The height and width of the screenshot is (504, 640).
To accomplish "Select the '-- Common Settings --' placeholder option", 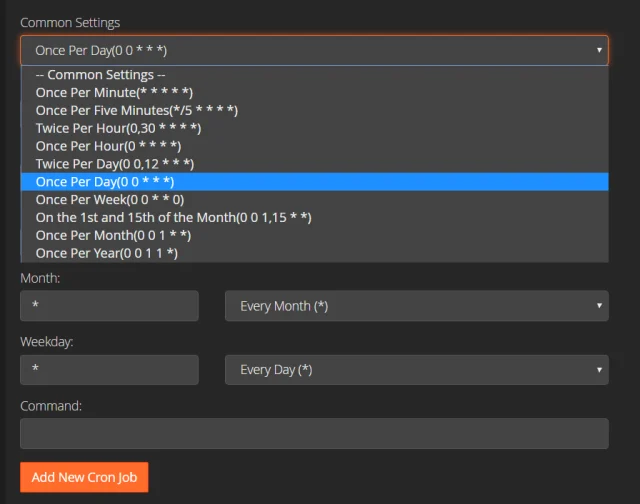I will point(100,75).
